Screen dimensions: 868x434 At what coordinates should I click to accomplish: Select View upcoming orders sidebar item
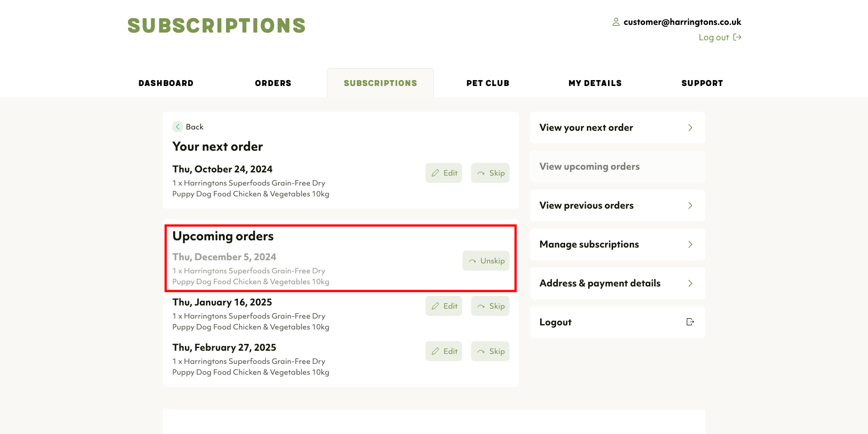pyautogui.click(x=590, y=167)
